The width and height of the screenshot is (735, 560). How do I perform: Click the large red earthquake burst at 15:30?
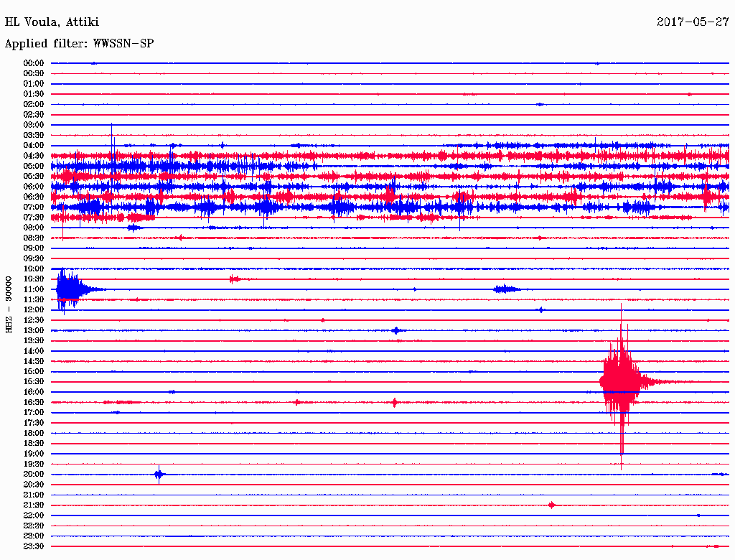(x=622, y=382)
